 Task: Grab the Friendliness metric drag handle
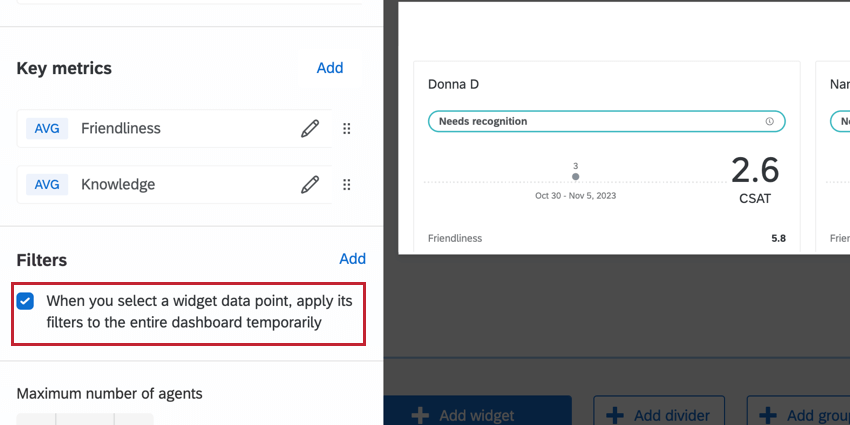pyautogui.click(x=347, y=128)
